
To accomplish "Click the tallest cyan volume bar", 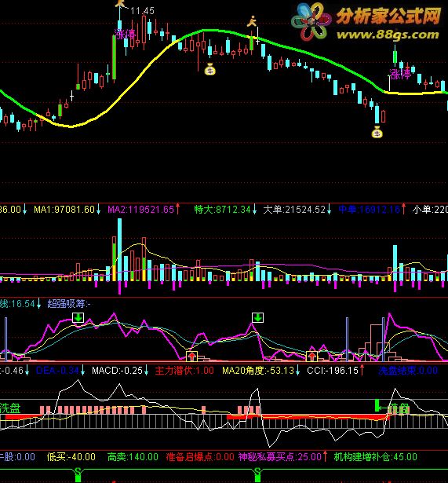I will click(119, 250).
